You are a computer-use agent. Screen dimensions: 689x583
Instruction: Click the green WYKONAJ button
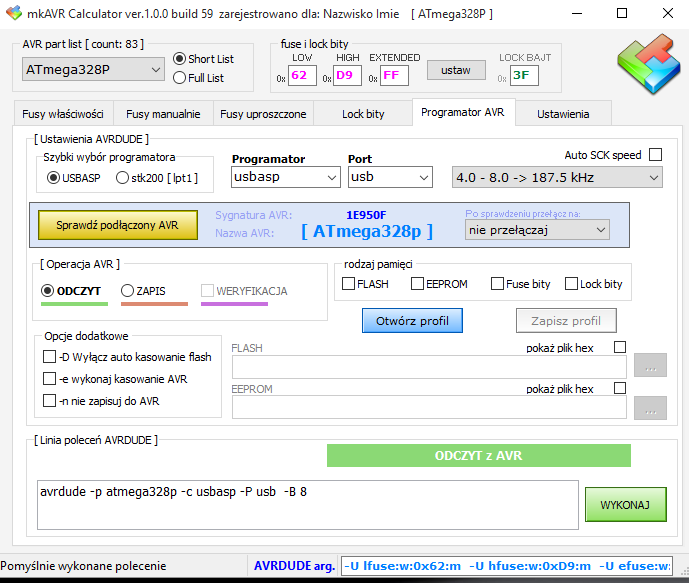(626, 504)
